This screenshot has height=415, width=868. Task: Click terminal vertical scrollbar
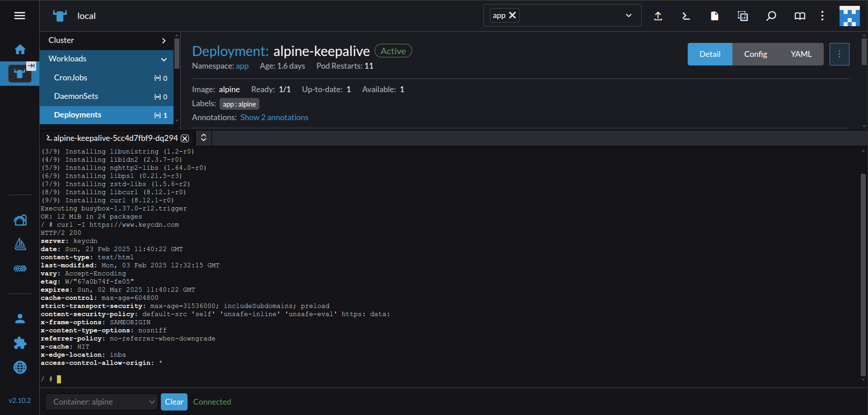pyautogui.click(x=863, y=275)
